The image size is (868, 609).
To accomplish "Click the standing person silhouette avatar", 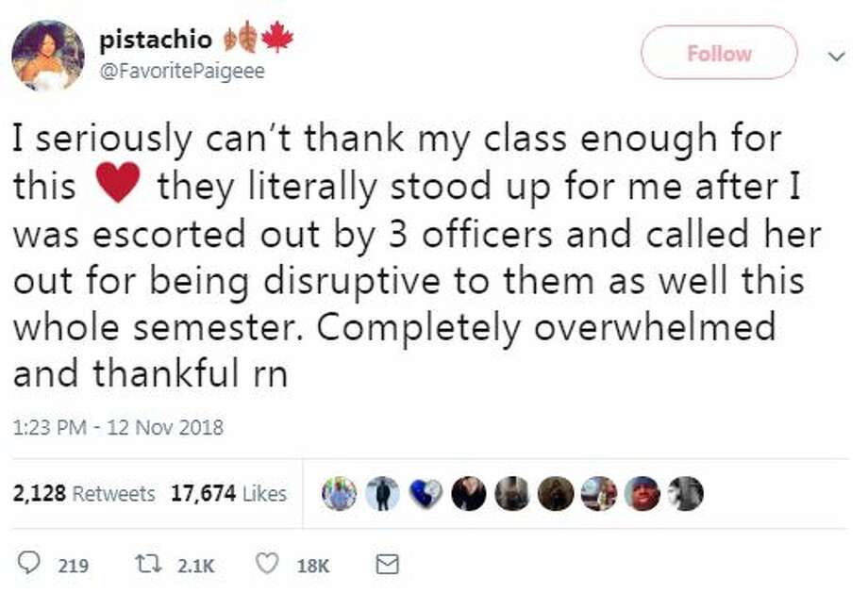I will [x=382, y=493].
